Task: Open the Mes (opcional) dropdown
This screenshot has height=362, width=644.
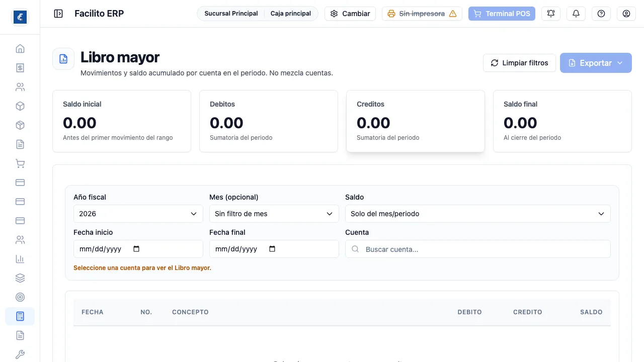Action: pyautogui.click(x=274, y=214)
